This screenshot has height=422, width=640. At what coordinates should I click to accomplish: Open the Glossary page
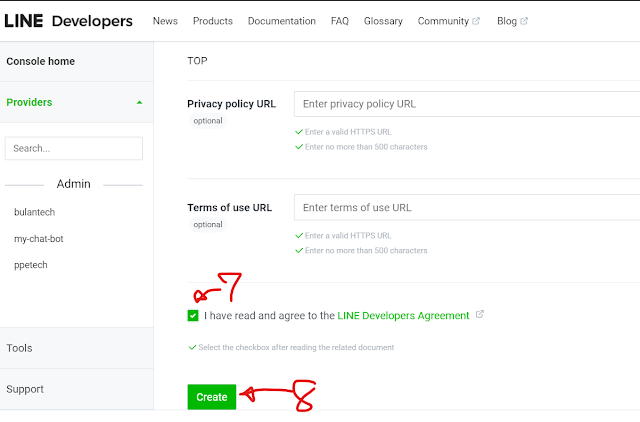click(383, 21)
